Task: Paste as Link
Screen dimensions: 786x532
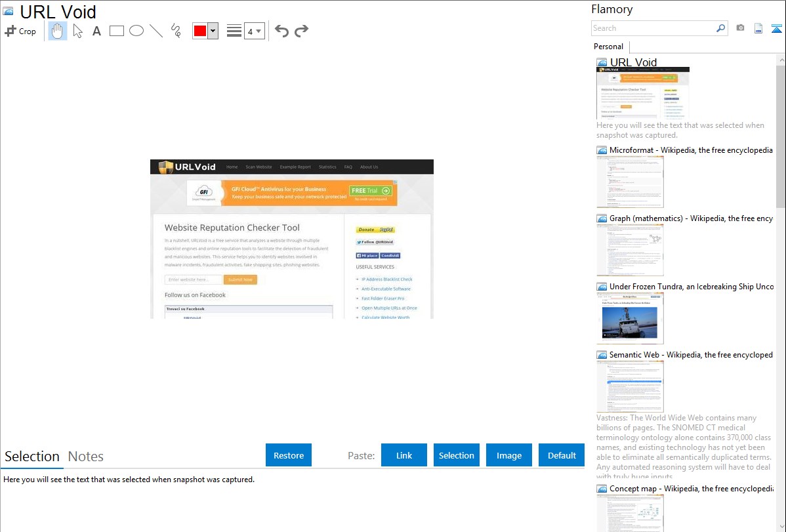Action: [x=404, y=455]
